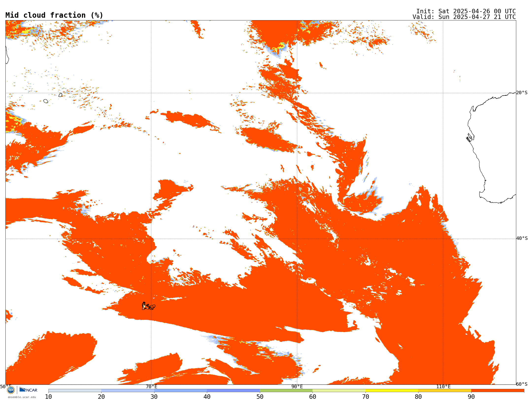Click the 60°S latitude label
Screen dimensions: 532x400
(522, 384)
